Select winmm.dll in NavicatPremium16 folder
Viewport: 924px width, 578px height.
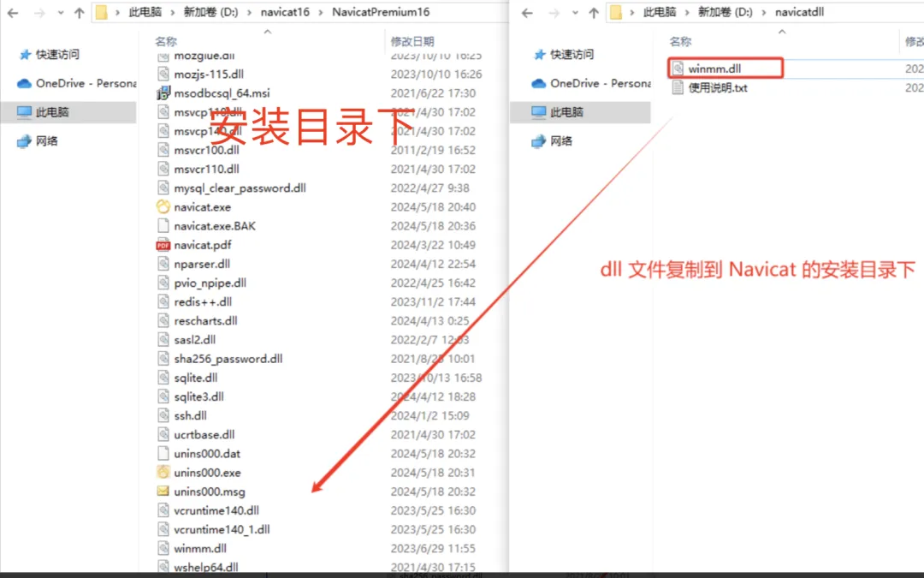click(200, 549)
